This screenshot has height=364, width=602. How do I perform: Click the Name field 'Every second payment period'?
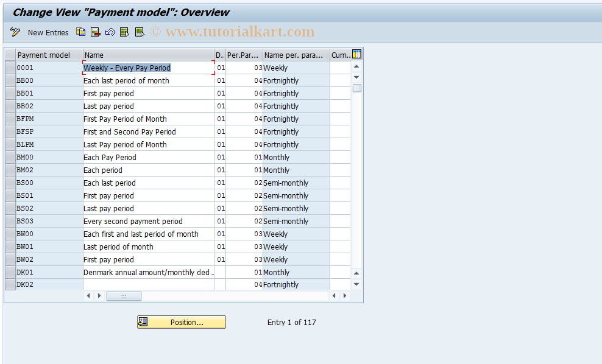[x=148, y=221]
